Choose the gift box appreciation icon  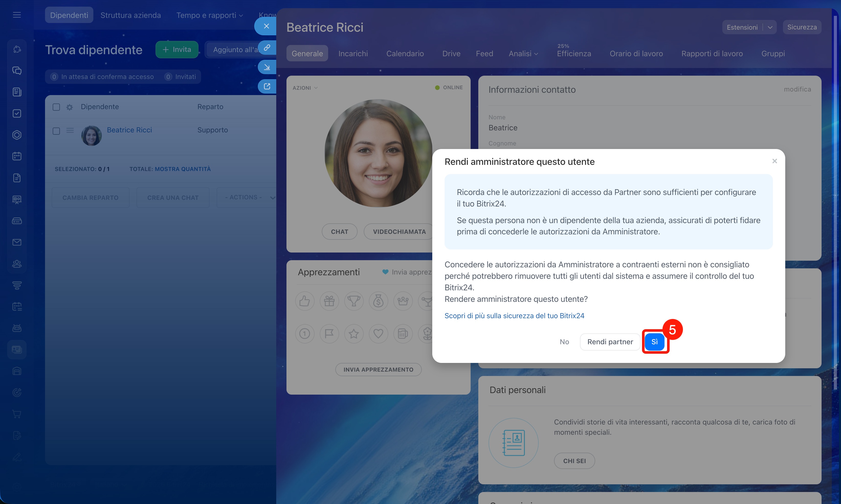click(329, 301)
